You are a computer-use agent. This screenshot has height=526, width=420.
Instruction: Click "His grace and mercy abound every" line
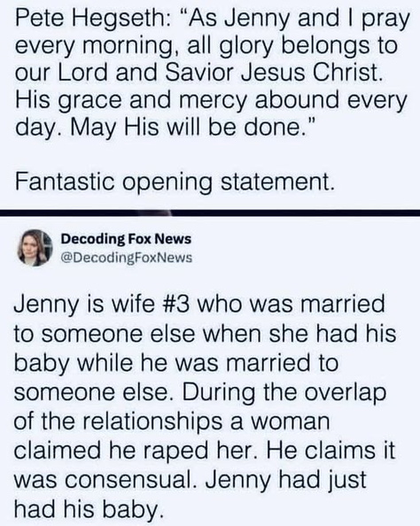(x=211, y=101)
